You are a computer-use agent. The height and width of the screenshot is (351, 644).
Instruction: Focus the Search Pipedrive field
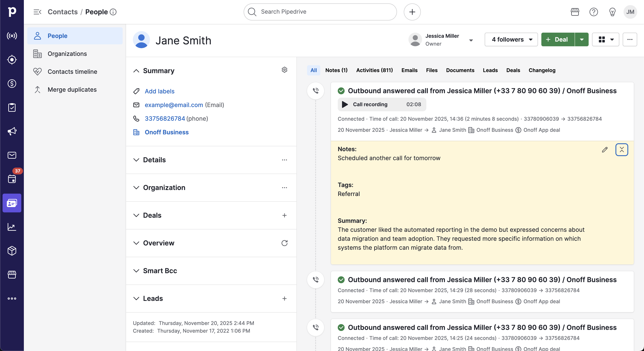point(320,12)
